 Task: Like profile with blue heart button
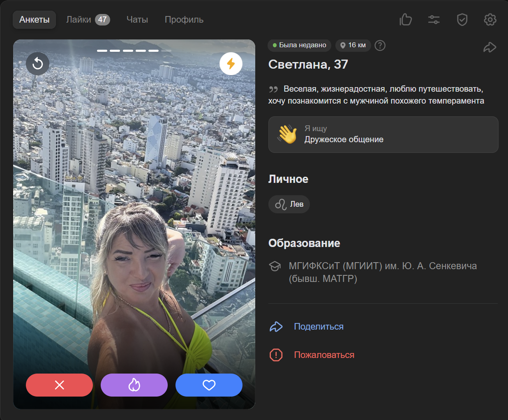[x=209, y=385]
